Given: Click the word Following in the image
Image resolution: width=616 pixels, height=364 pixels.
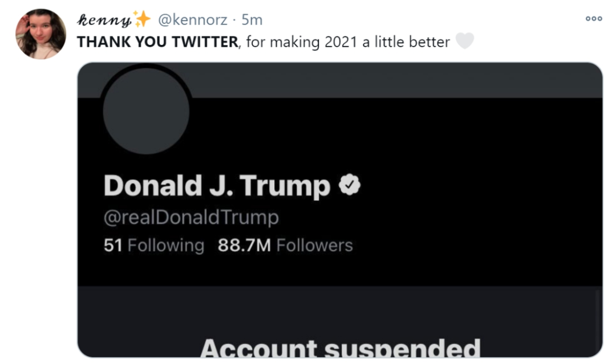Looking at the screenshot, I should (166, 246).
